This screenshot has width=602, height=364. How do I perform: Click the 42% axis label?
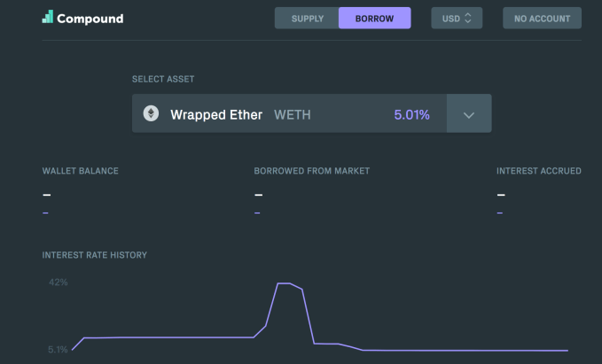tap(59, 283)
